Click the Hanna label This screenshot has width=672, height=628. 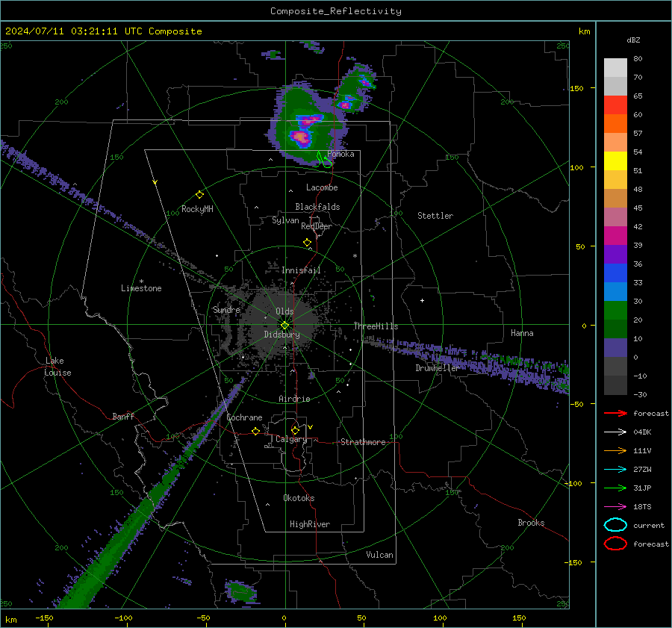point(522,333)
